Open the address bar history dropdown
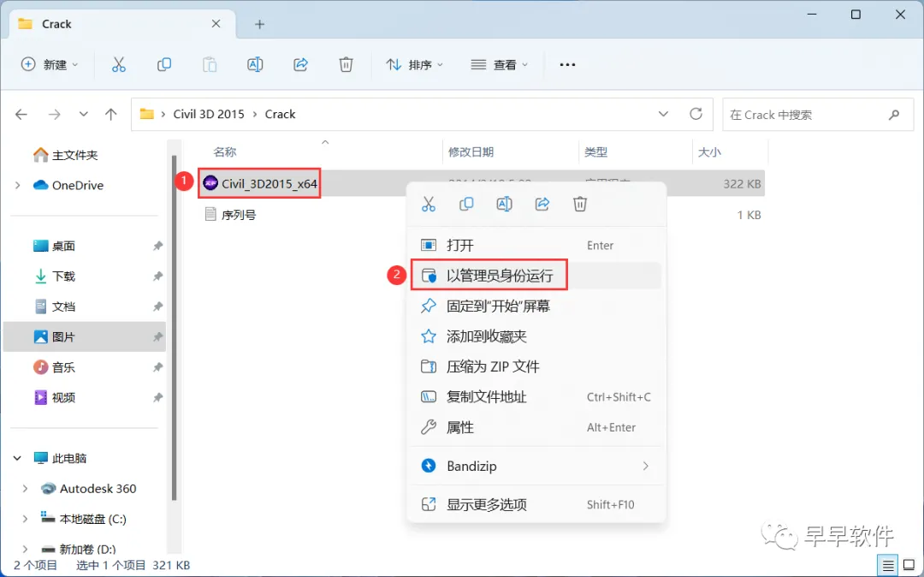The width and height of the screenshot is (924, 577). coord(663,114)
